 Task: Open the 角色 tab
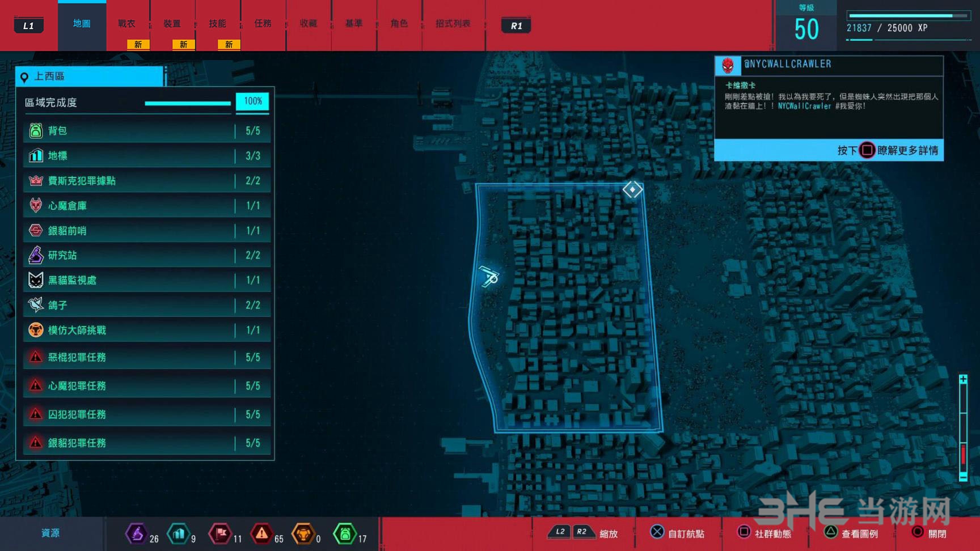pyautogui.click(x=399, y=24)
